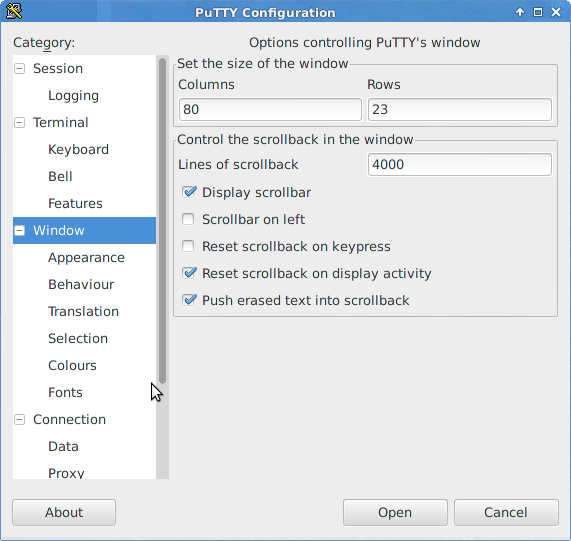
Task: Click the category list scrollbar
Action: [162, 221]
